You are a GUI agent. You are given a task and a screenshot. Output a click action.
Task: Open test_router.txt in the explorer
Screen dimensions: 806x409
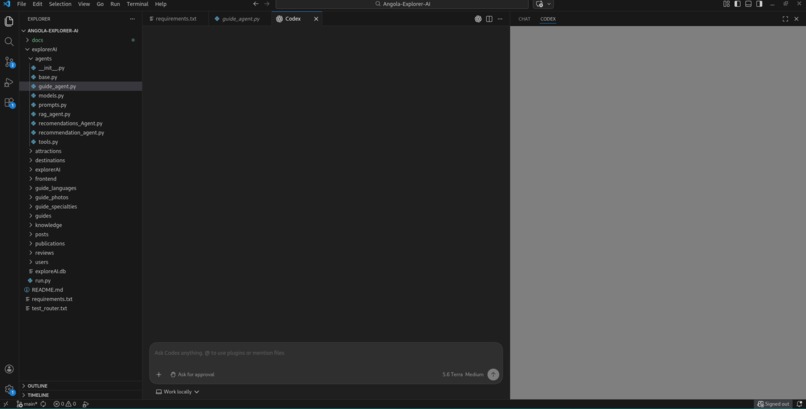(80, 308)
